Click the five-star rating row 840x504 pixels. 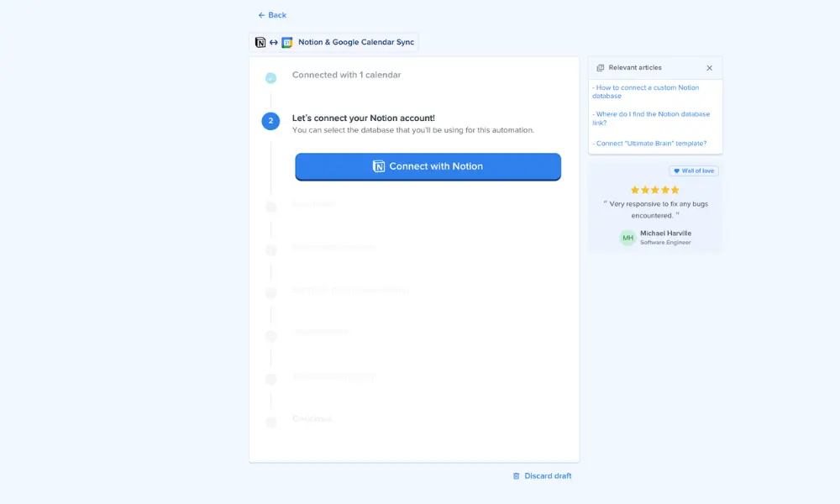[x=654, y=190]
